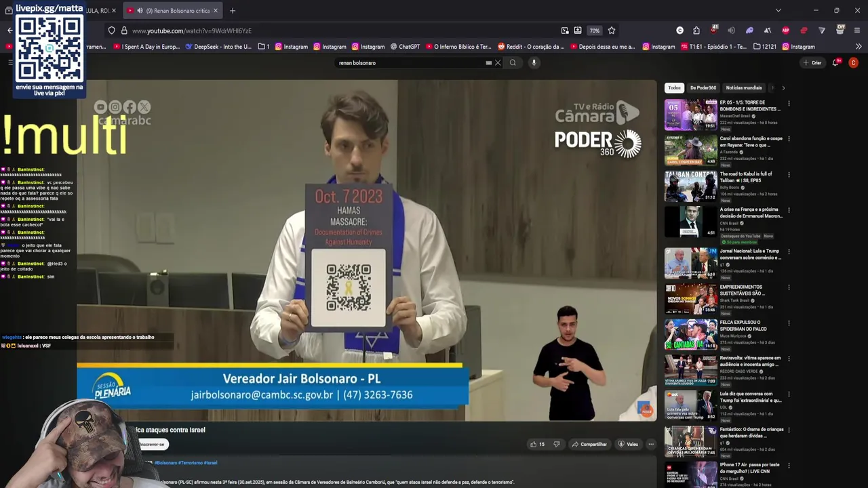The image size is (868, 488).
Task: Open the ChatGPT bookmark
Action: [x=406, y=47]
